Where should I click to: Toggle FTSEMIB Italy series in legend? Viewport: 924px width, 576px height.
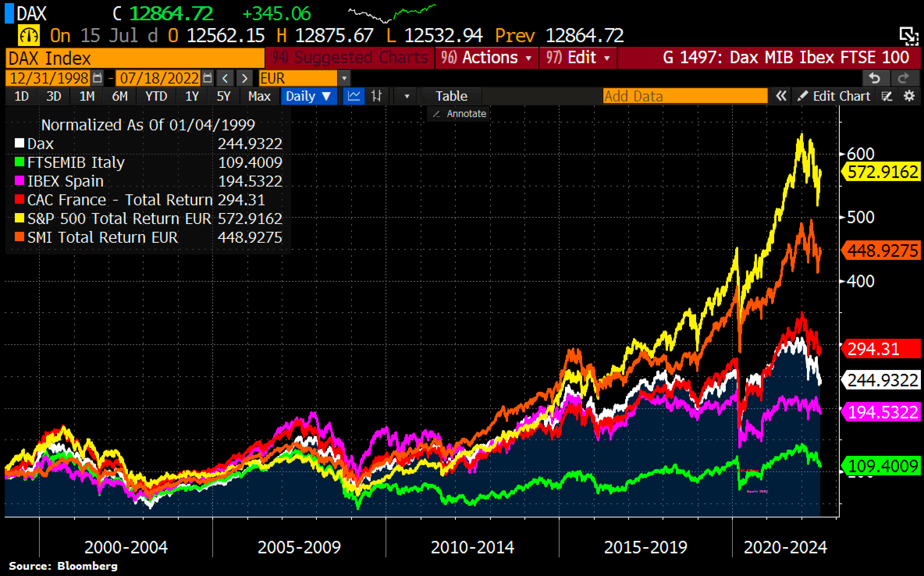[x=76, y=162]
